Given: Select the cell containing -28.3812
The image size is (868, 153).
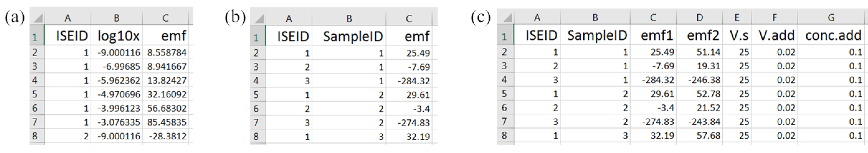Looking at the screenshot, I should point(166,136).
